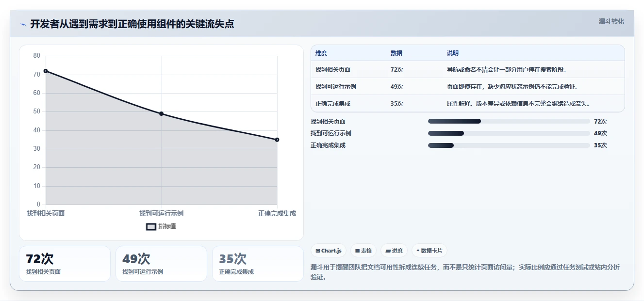The width and height of the screenshot is (644, 301).
Task: Select the 找到相关页面 table cell
Action: tap(333, 70)
